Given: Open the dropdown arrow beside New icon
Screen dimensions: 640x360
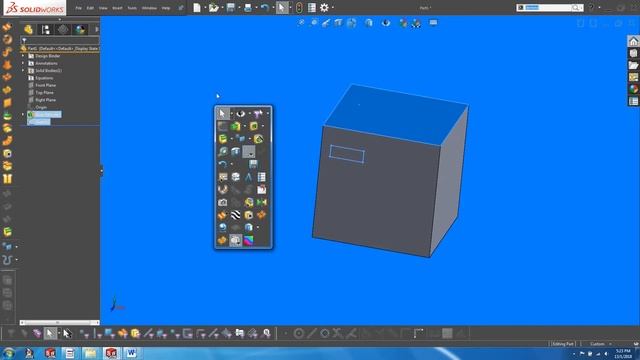Looking at the screenshot, I should [205, 7].
